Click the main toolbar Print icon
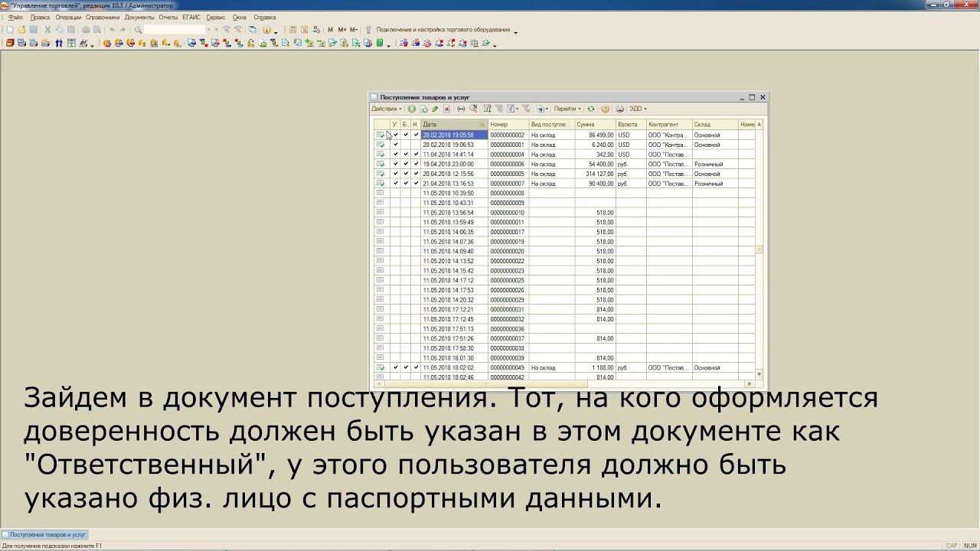 coord(86,30)
